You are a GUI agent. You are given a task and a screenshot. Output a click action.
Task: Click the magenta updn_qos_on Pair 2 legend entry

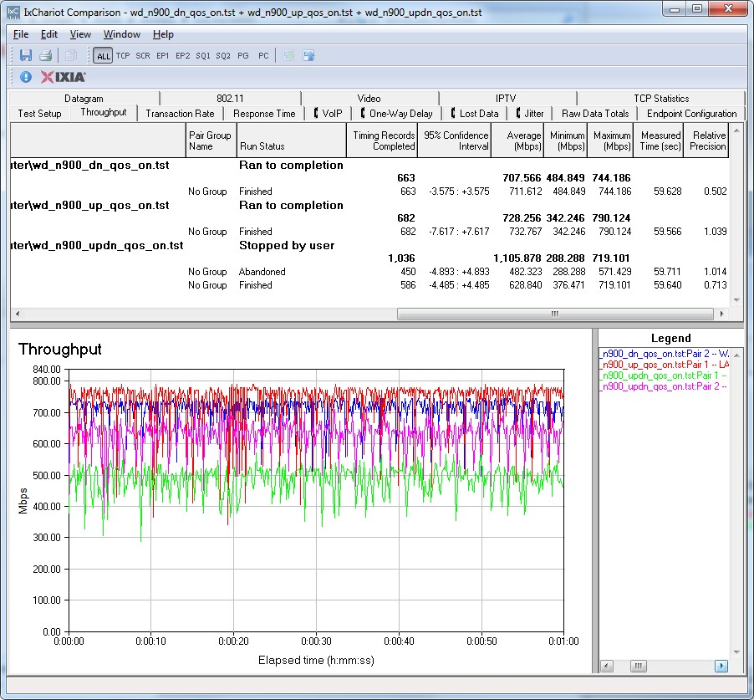664,386
